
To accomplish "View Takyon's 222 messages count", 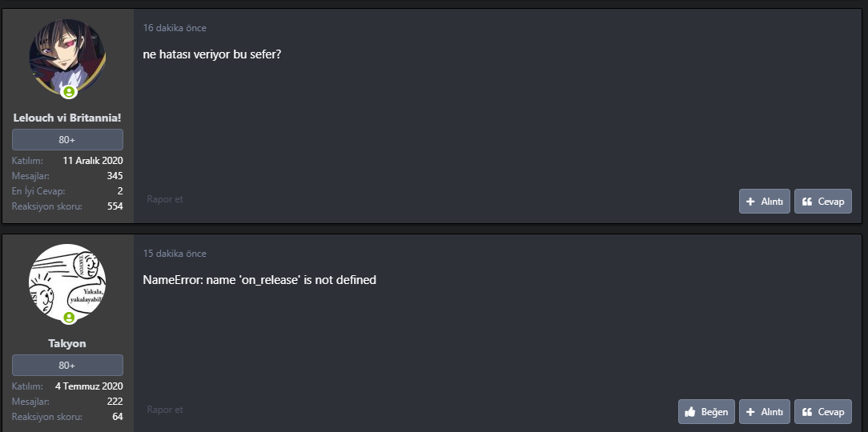I will (115, 401).
